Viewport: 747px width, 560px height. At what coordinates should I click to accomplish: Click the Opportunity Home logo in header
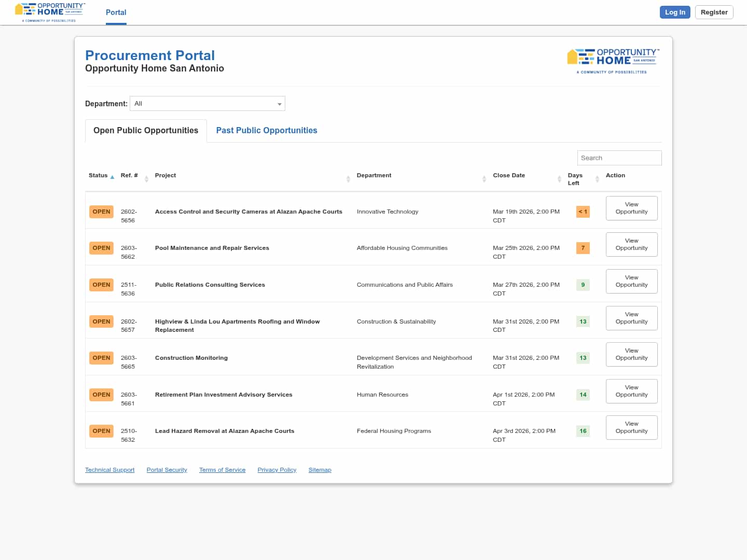tap(50, 12)
